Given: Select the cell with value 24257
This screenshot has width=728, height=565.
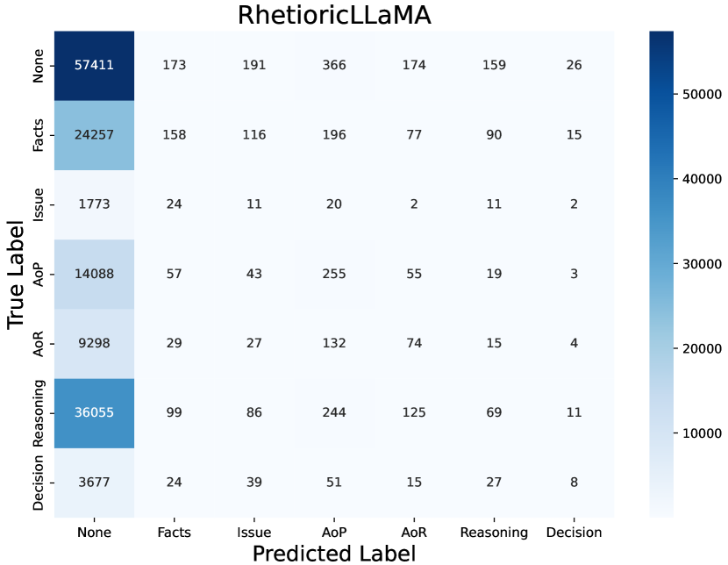Looking at the screenshot, I should pyautogui.click(x=94, y=135).
